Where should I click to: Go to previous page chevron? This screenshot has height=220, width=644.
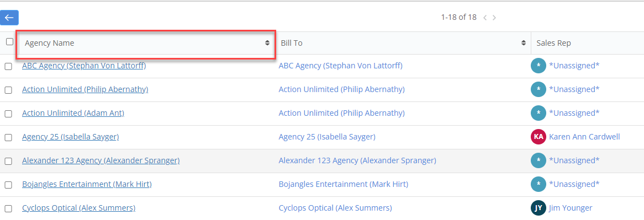(485, 18)
